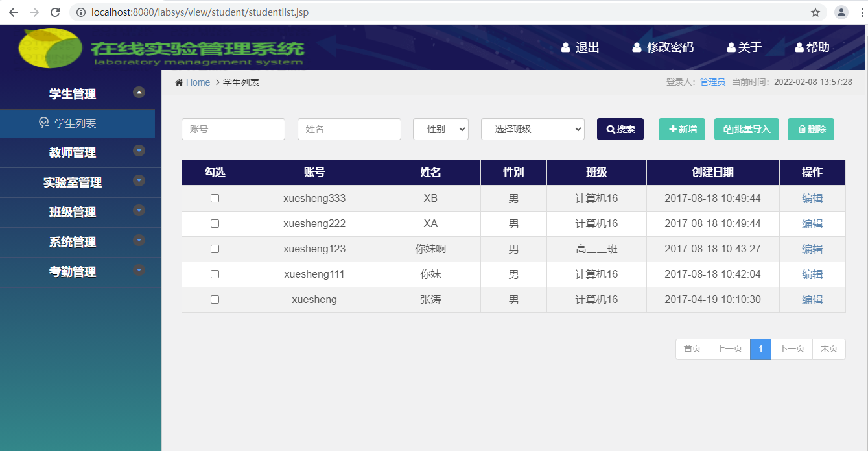Open the 帮助 help link

[x=818, y=47]
